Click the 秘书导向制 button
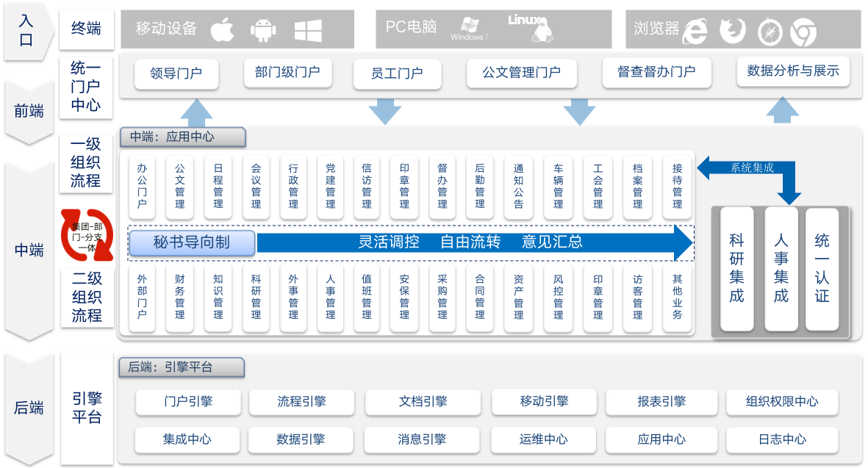The width and height of the screenshot is (868, 468). point(192,242)
